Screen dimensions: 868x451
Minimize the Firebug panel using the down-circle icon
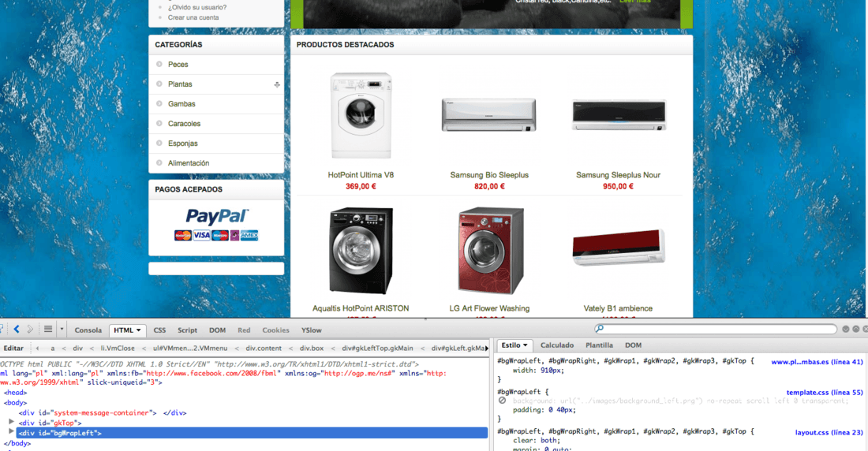coord(846,330)
